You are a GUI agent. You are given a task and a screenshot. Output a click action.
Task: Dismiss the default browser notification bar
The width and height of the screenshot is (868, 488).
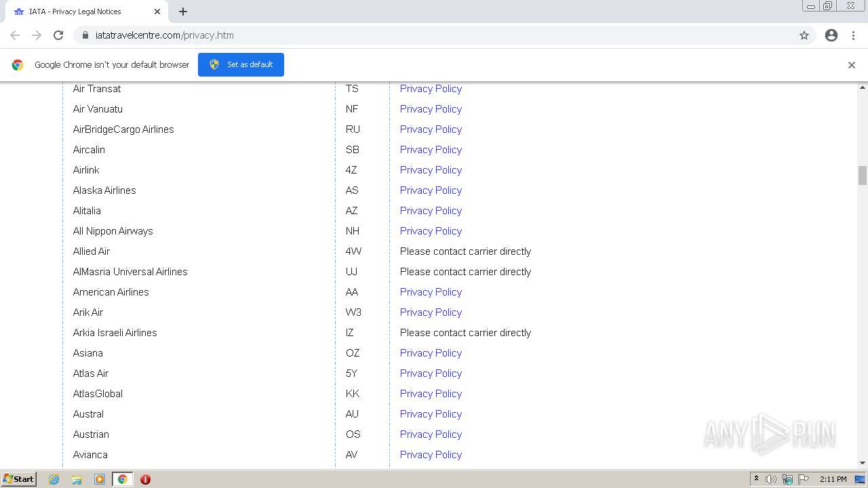pos(852,65)
